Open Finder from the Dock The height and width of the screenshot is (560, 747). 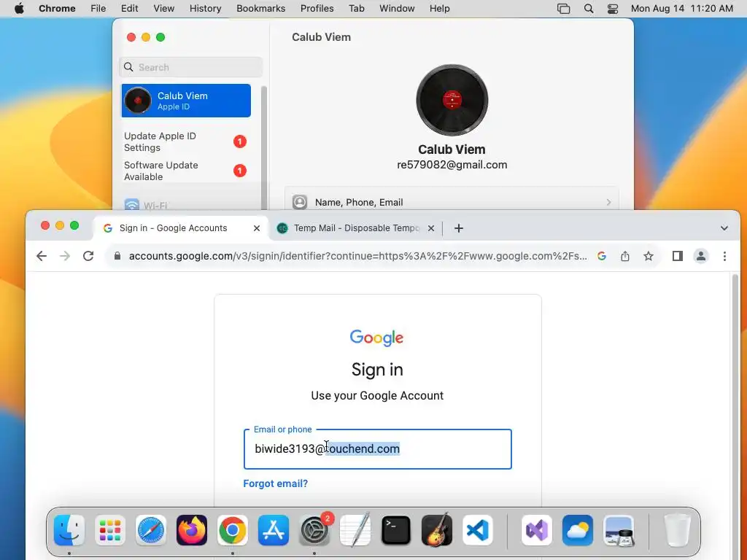coord(69,530)
